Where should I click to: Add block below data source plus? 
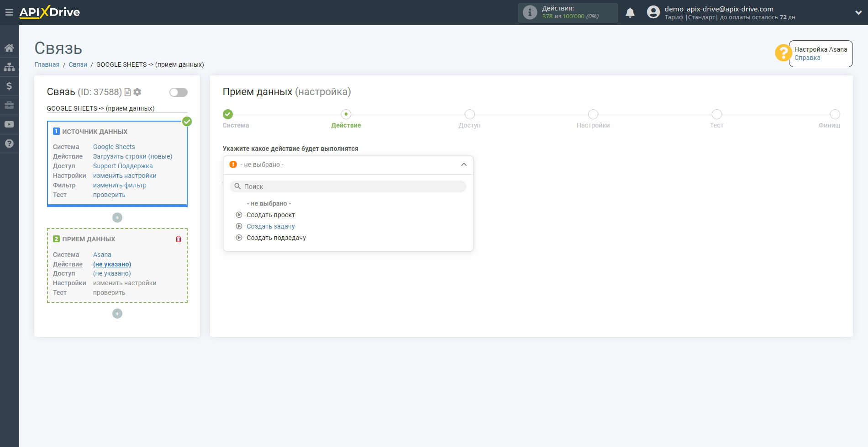[x=117, y=218]
